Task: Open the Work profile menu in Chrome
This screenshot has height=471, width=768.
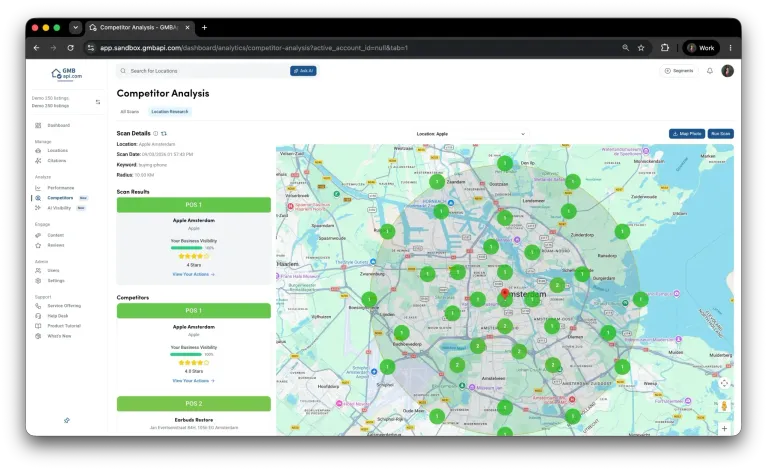Action: [x=701, y=47]
